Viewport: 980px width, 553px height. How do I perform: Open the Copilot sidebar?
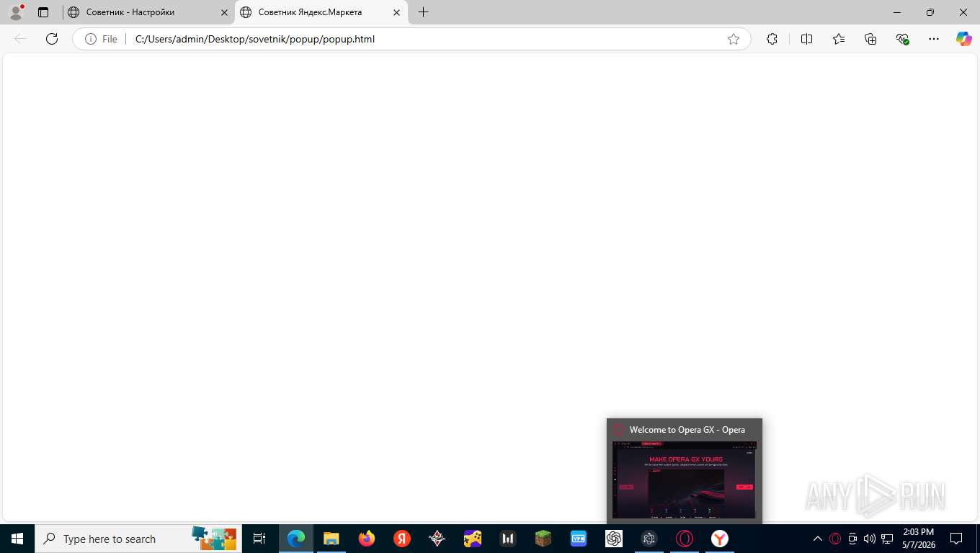coord(964,39)
